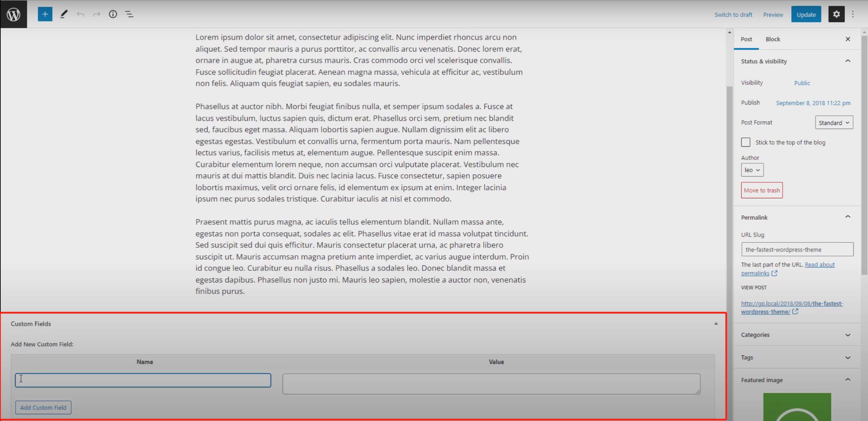The height and width of the screenshot is (421, 868).
Task: Redo the last change
Action: (96, 14)
